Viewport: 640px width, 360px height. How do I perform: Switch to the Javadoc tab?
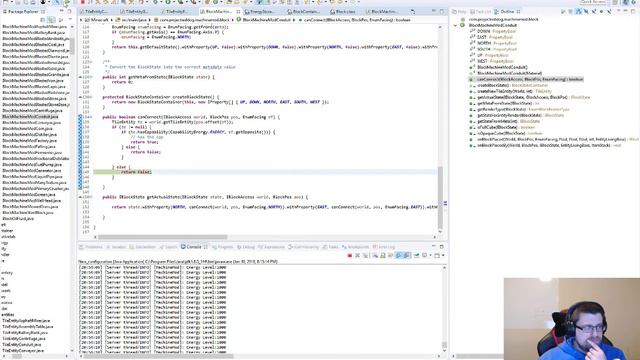pyautogui.click(x=116, y=247)
